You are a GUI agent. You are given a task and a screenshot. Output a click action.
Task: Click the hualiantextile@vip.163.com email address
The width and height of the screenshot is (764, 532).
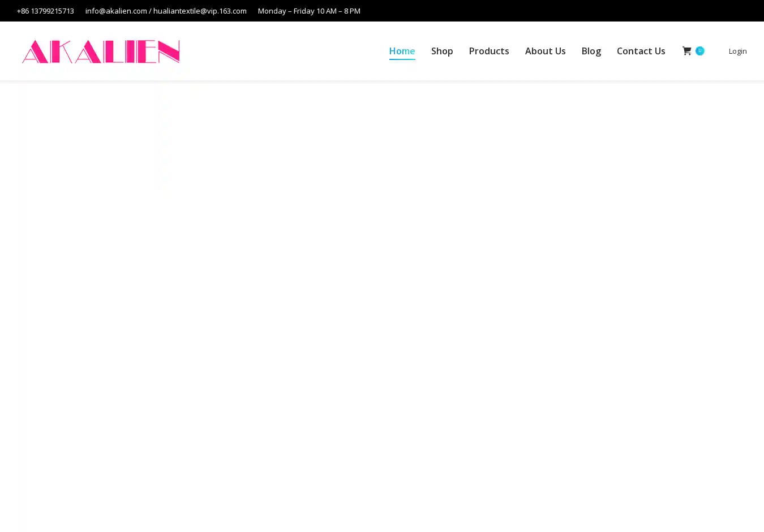(200, 11)
